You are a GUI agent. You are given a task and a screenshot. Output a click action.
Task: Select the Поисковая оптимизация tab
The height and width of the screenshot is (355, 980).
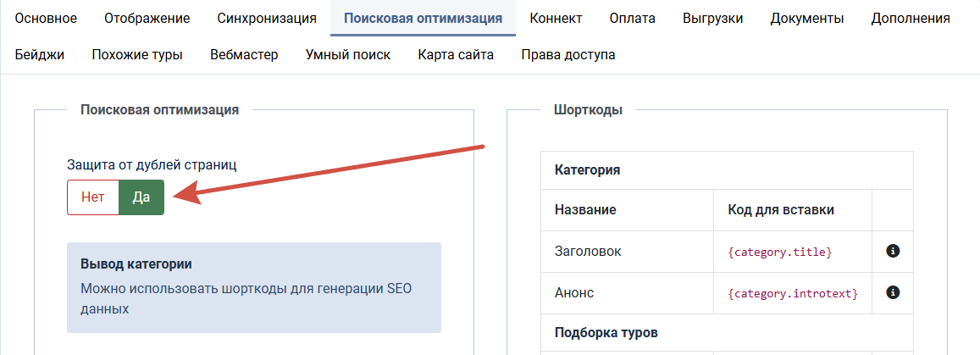[424, 18]
